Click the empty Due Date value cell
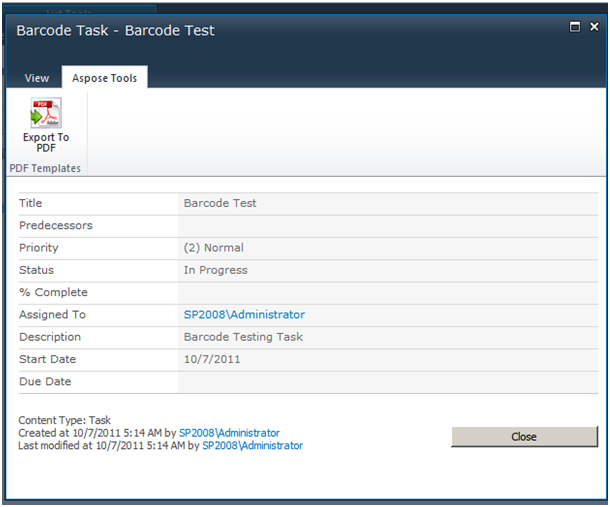Image resolution: width=610 pixels, height=507 pixels. coord(388,382)
